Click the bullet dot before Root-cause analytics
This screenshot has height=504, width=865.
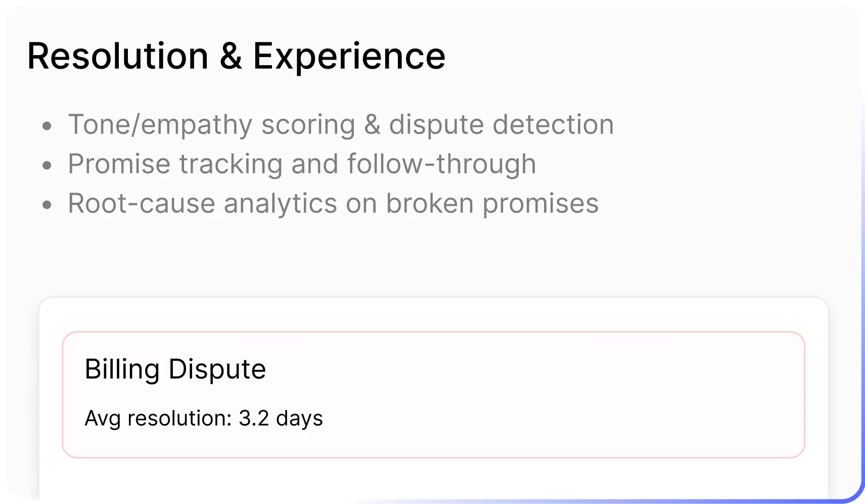[47, 205]
